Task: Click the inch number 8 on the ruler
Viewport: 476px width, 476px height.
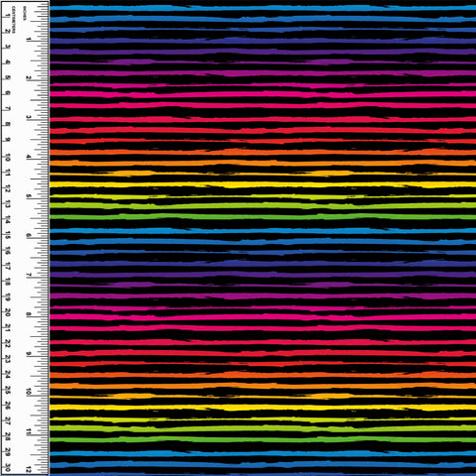Action: click(x=29, y=314)
